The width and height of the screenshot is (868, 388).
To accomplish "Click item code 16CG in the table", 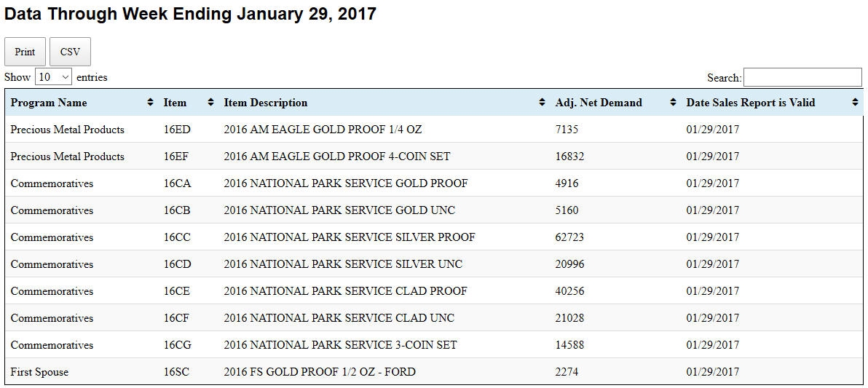I will 178,345.
